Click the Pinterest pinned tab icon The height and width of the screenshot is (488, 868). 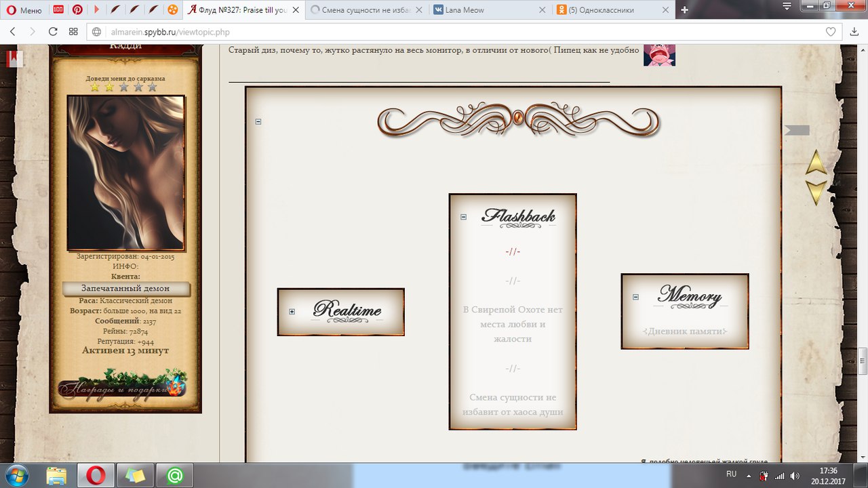point(77,10)
